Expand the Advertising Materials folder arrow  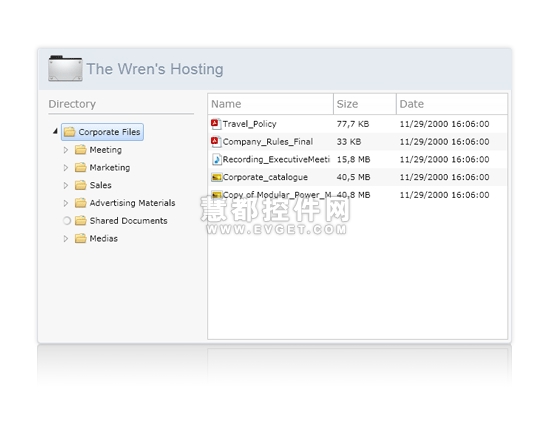coord(66,203)
